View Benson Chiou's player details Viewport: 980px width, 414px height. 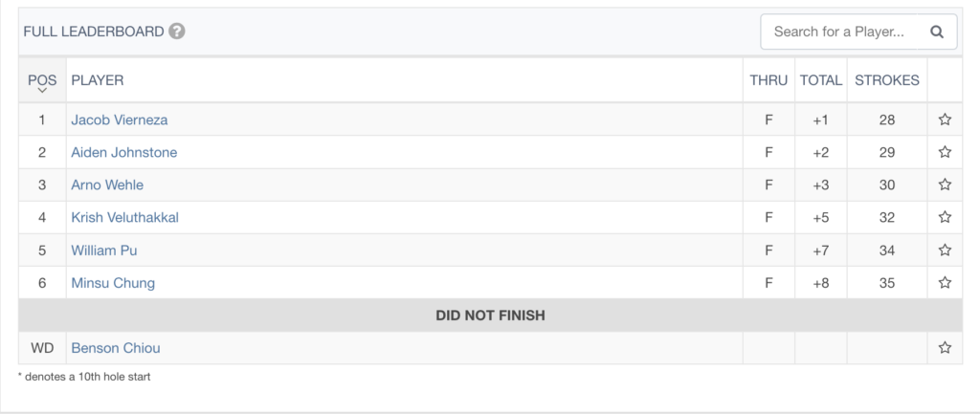[x=116, y=348]
